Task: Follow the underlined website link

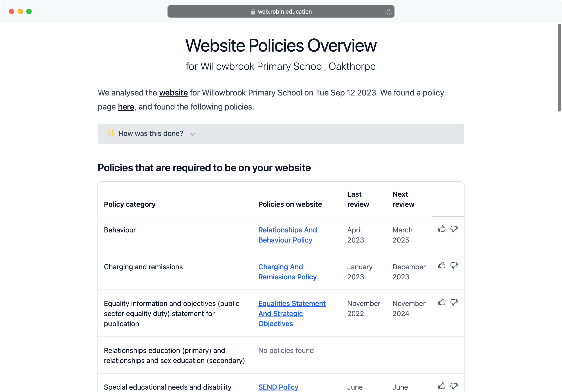Action: [173, 93]
